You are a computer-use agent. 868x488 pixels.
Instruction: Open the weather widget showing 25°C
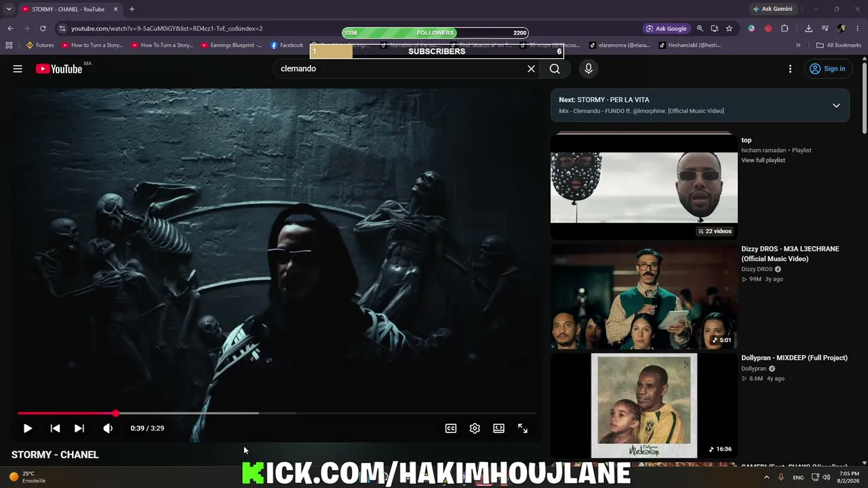pyautogui.click(x=27, y=477)
